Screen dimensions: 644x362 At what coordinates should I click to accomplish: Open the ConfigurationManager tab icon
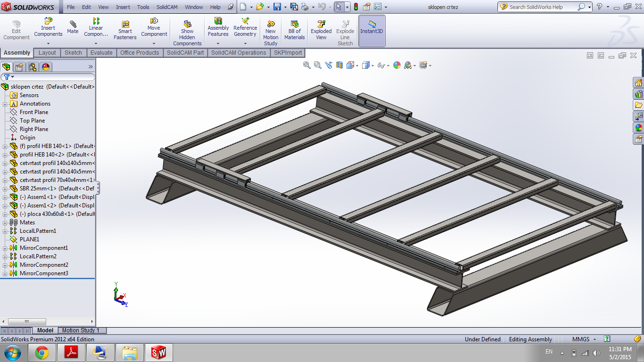coord(32,67)
